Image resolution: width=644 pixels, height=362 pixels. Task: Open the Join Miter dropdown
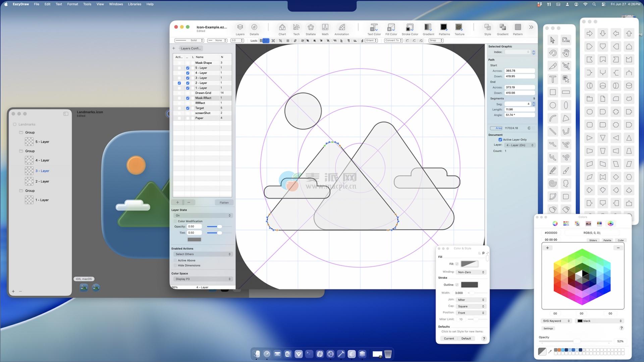pyautogui.click(x=471, y=300)
